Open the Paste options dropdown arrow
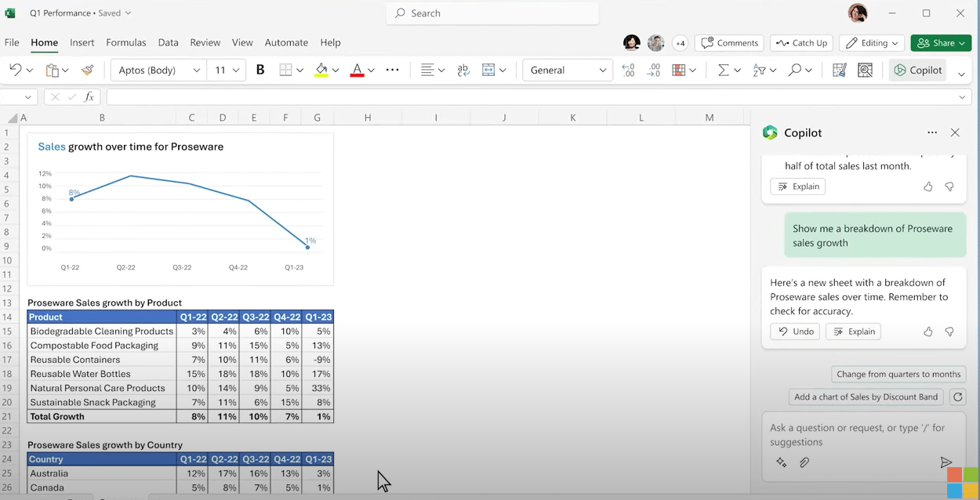Screen dimensions: 980x500 pyautogui.click(x=67, y=70)
